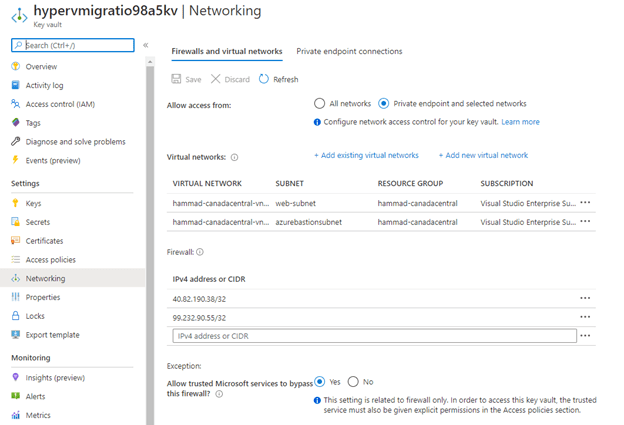Click the Refresh icon in toolbar
624x425 pixels.
point(264,79)
